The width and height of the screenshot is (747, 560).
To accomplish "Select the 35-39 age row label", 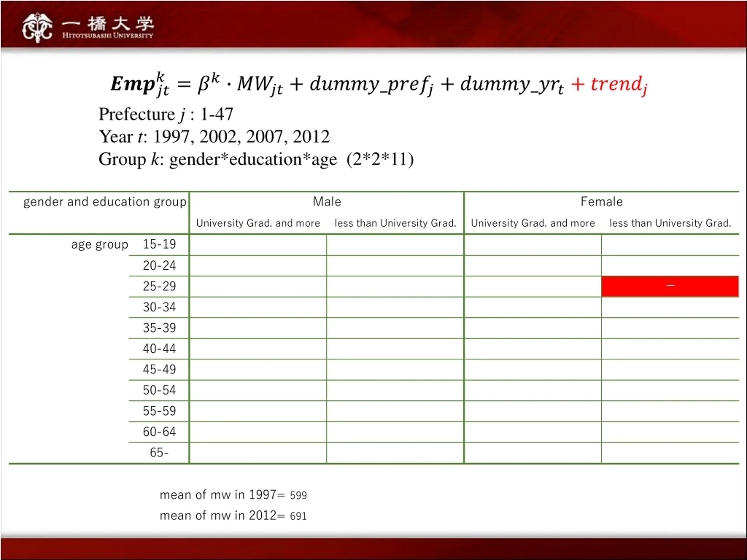I will click(159, 328).
